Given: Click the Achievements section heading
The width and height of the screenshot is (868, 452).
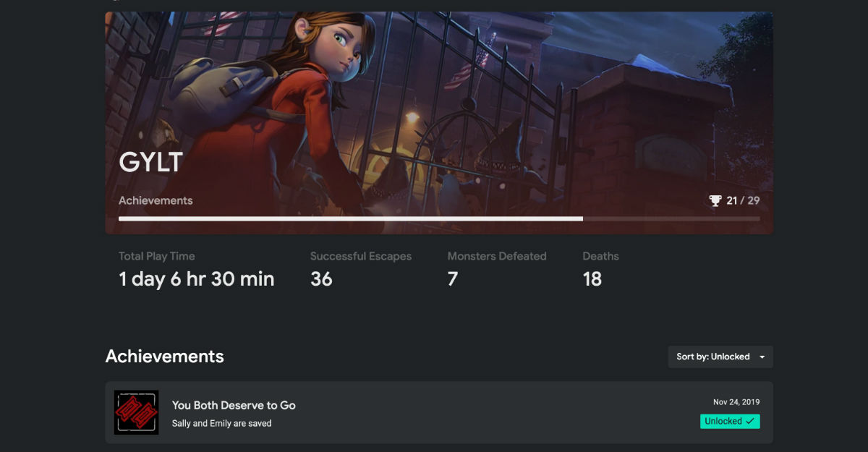Looking at the screenshot, I should 165,357.
